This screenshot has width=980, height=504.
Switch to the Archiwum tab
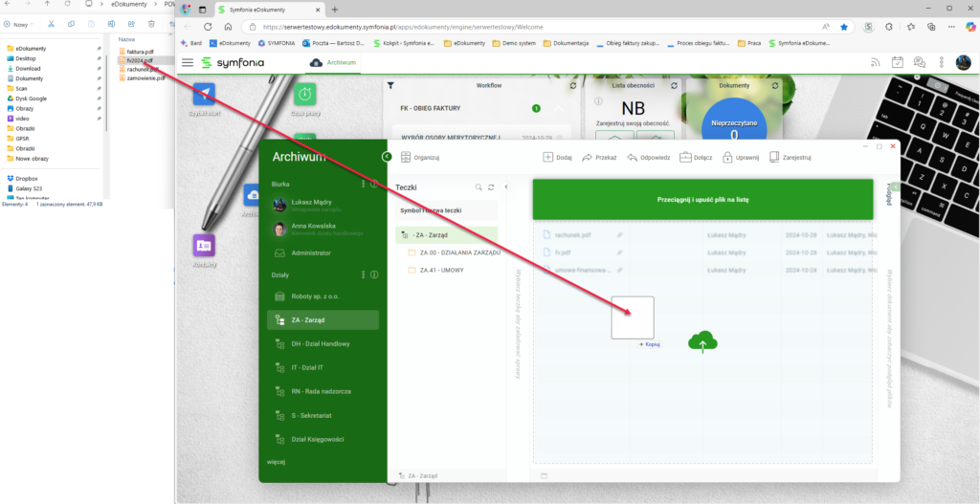[x=335, y=62]
